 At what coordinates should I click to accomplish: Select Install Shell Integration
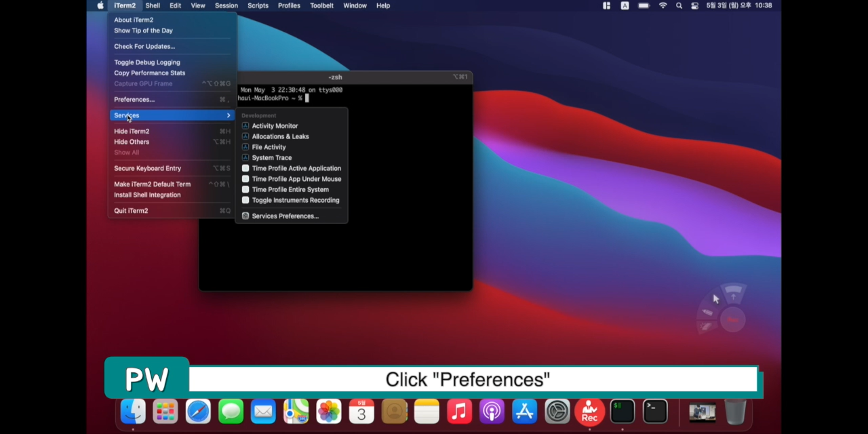172,195
